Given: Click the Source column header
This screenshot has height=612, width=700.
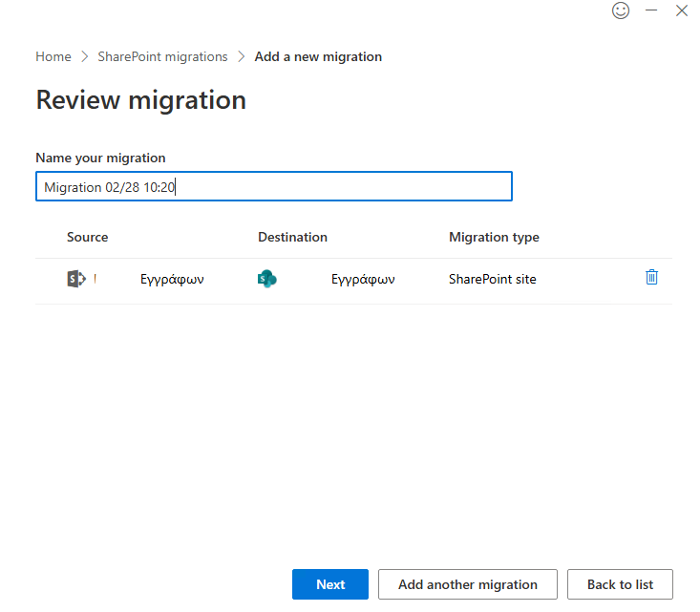Looking at the screenshot, I should pos(87,237).
